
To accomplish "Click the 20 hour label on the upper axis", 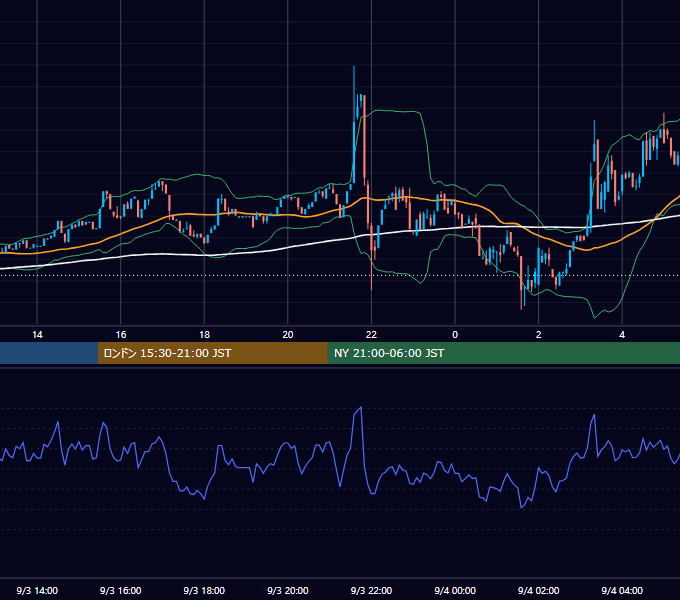I will tap(288, 335).
